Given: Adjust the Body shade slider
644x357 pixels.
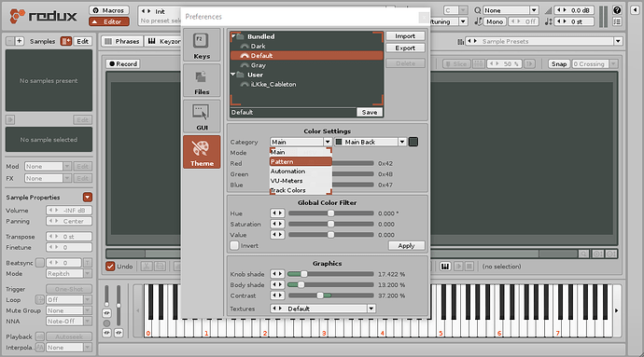Looking at the screenshot, I should click(x=301, y=284).
